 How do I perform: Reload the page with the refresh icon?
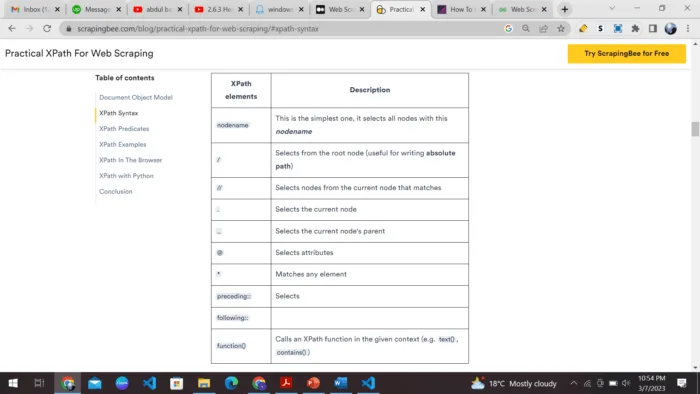47,29
